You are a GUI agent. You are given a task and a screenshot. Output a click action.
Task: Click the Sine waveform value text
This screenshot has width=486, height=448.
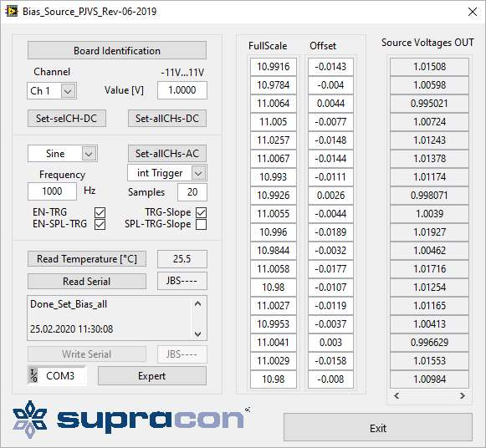click(x=55, y=154)
